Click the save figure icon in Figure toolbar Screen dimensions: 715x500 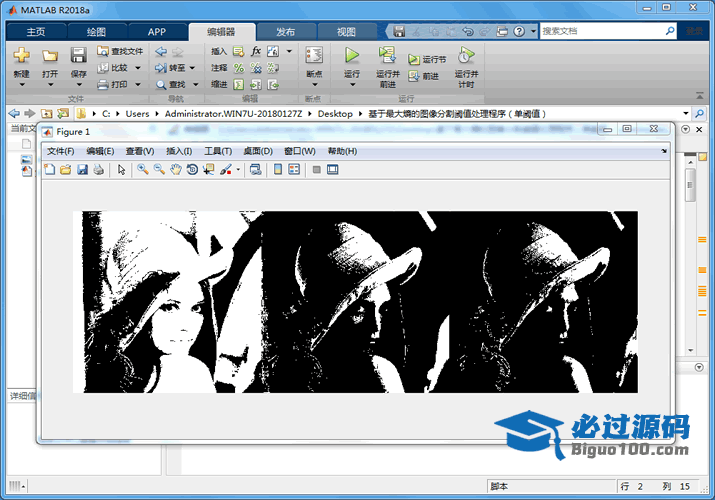coord(82,170)
